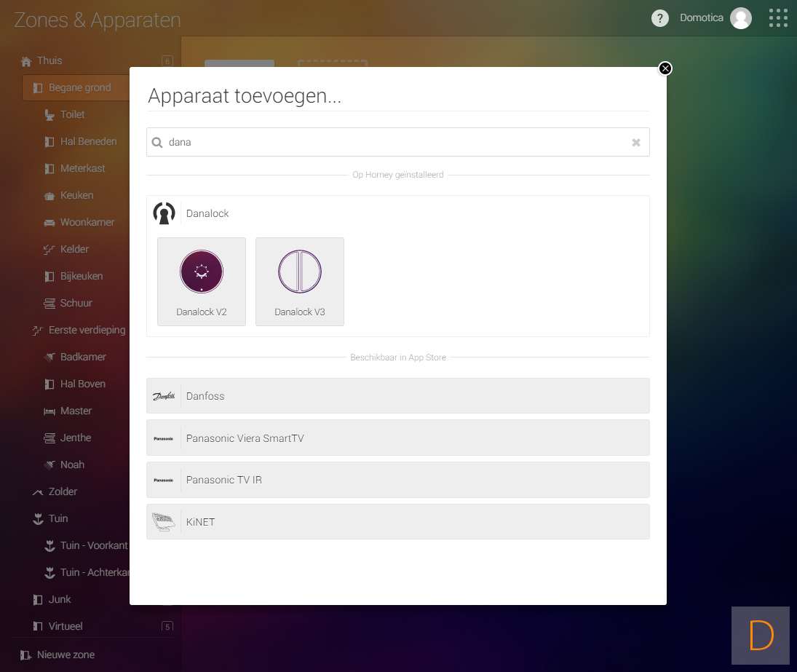Select the Danalock V2 device tile

(x=202, y=281)
